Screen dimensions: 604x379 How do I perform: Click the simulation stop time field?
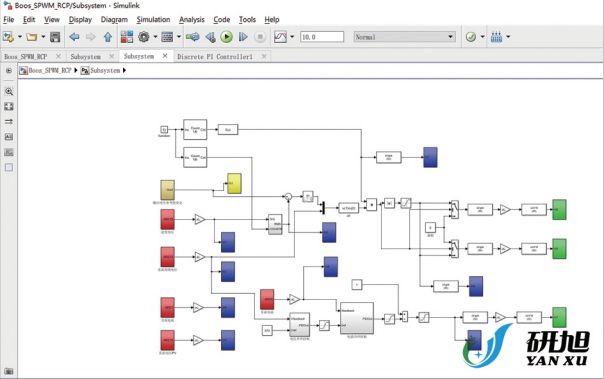tap(322, 37)
